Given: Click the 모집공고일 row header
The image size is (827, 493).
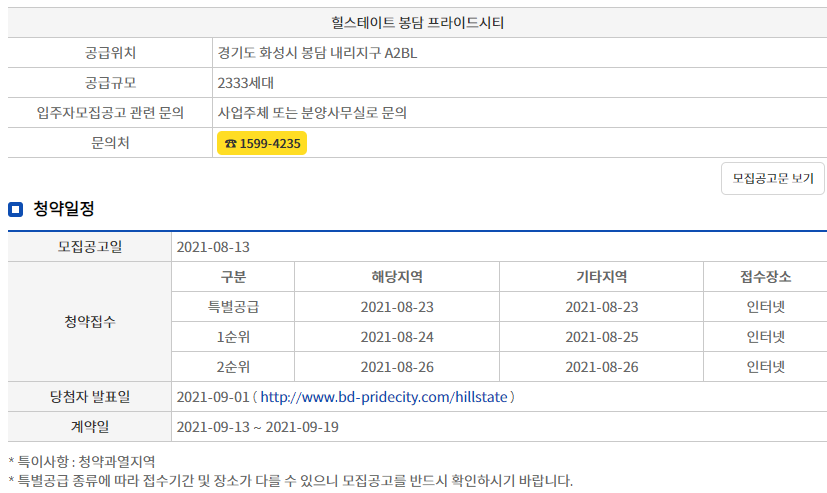Looking at the screenshot, I should tap(90, 247).
